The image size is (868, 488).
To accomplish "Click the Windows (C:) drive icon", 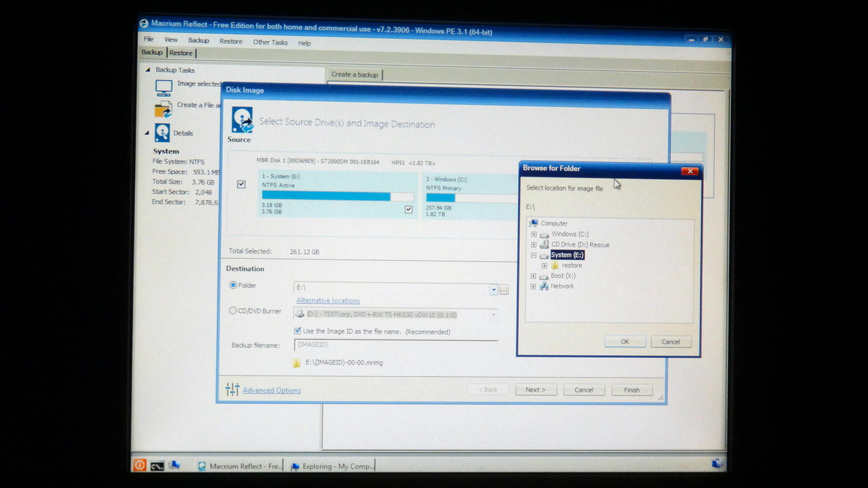I will 545,235.
